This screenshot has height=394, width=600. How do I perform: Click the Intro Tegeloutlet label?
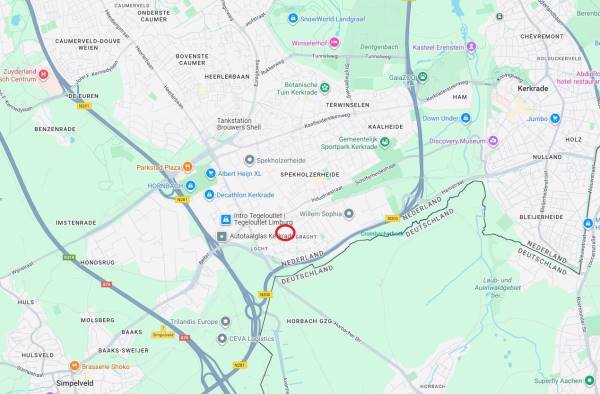click(263, 219)
